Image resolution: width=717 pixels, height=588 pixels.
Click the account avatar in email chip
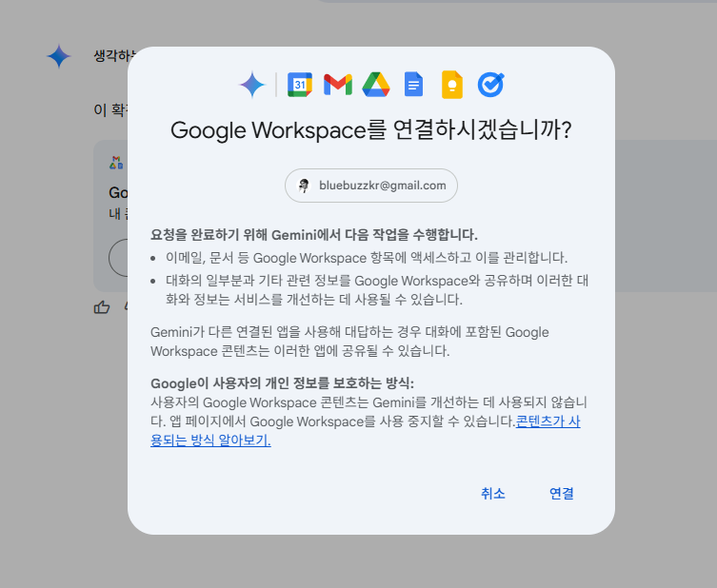304,186
